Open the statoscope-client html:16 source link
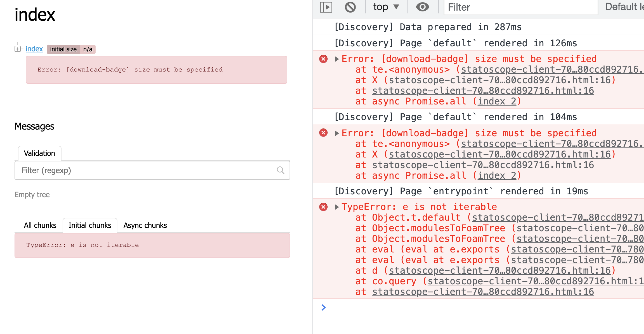644x334 pixels. click(483, 90)
